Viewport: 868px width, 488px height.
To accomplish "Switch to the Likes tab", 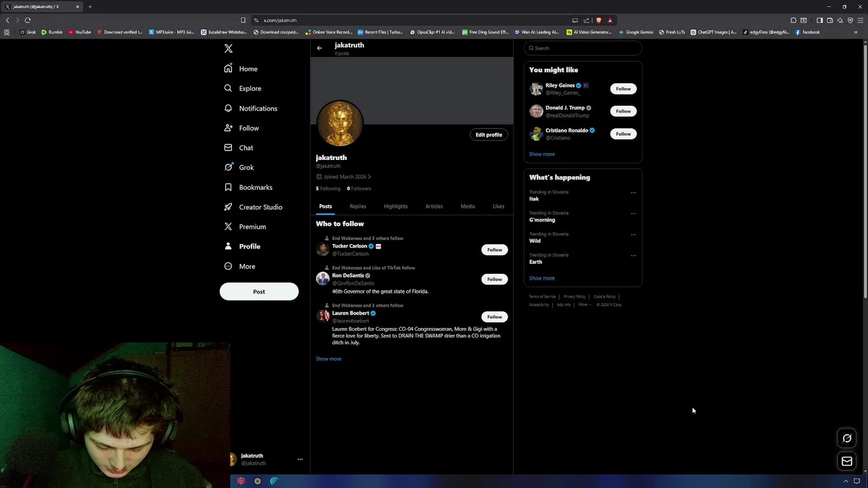I will tap(498, 206).
